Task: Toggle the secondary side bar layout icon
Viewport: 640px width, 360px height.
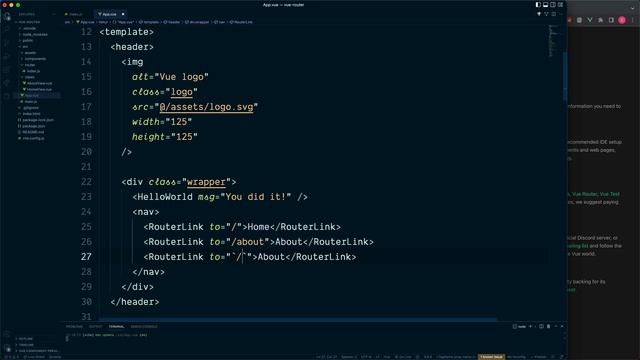Action: coord(553,5)
